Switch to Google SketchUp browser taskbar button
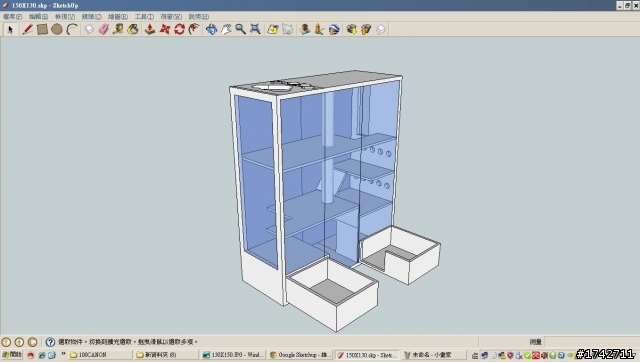Viewport: 640px width, 362px height. (x=300, y=355)
